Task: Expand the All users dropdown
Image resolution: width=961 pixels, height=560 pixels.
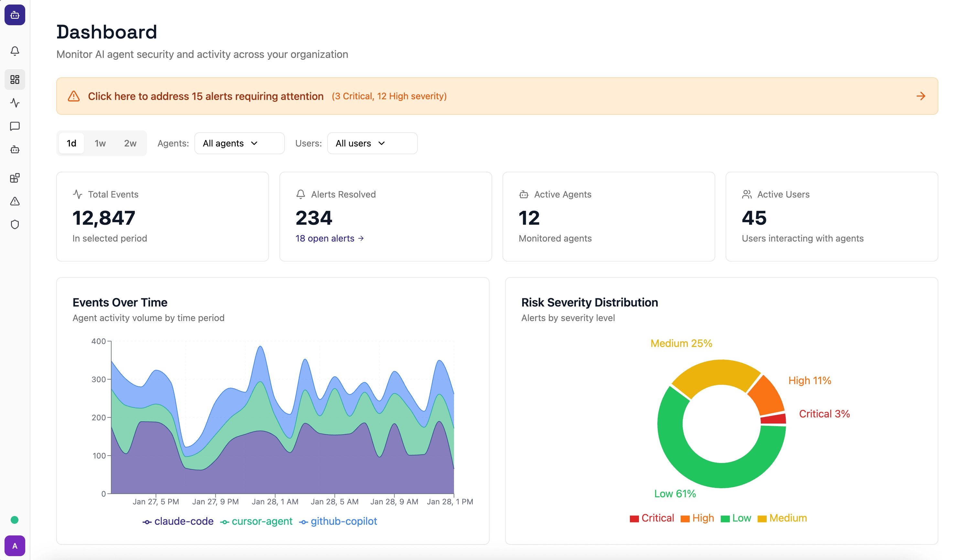Action: pyautogui.click(x=372, y=143)
